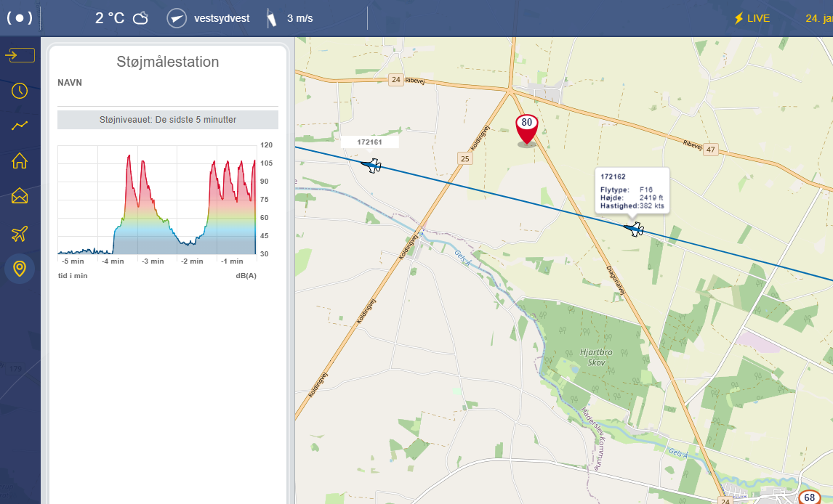This screenshot has height=504, width=833.
Task: Click the compass icon showing vestsydvest
Action: [175, 17]
